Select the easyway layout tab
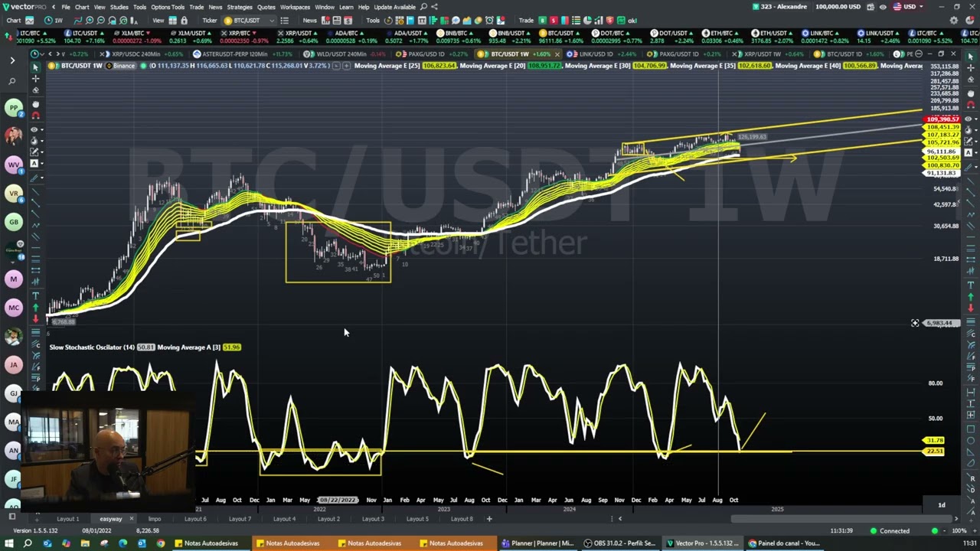Viewport: 980px width, 551px height. [x=110, y=519]
